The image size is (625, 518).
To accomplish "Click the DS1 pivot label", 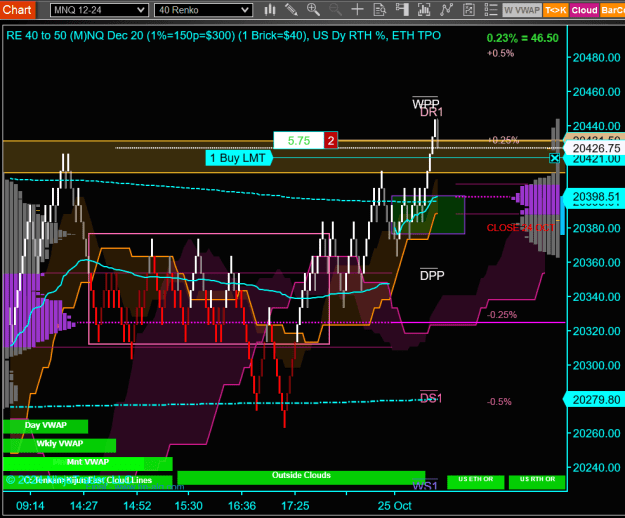I will (x=431, y=398).
